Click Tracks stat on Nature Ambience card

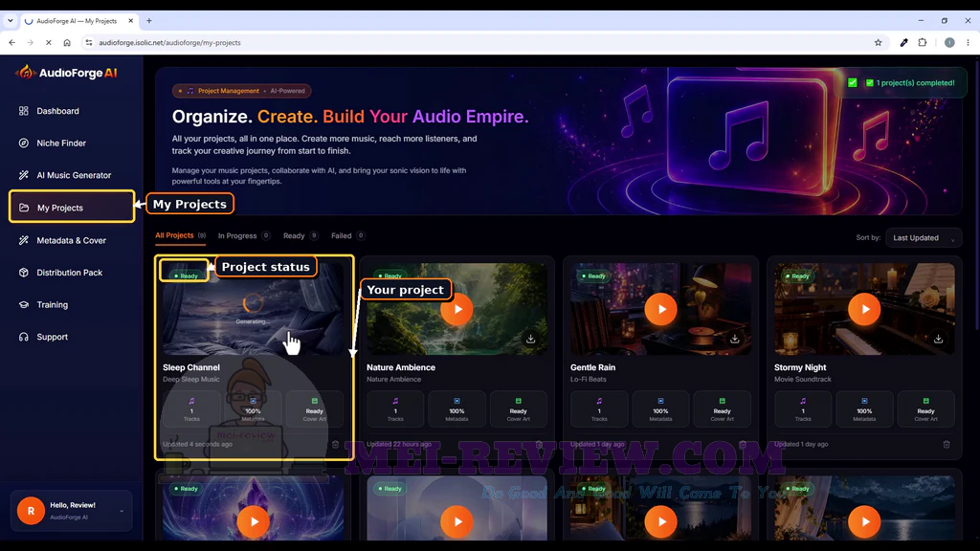click(395, 409)
